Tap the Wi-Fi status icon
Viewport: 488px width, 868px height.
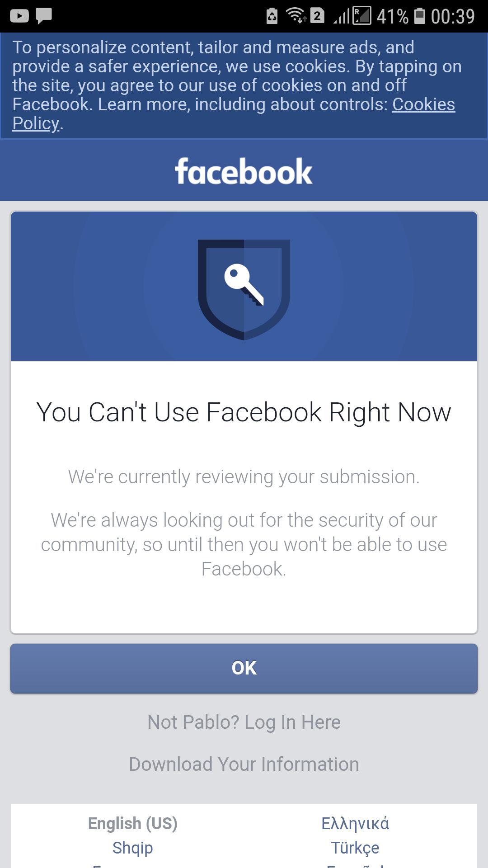click(296, 16)
